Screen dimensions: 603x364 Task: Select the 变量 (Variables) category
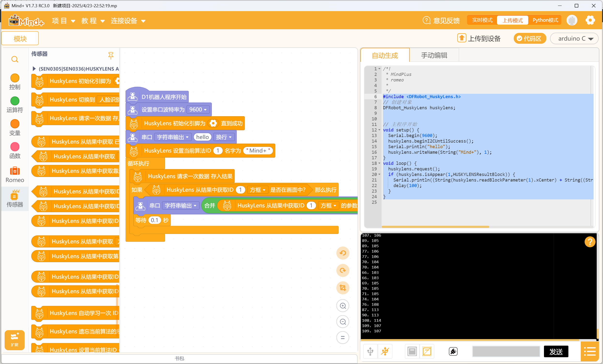coord(15,128)
